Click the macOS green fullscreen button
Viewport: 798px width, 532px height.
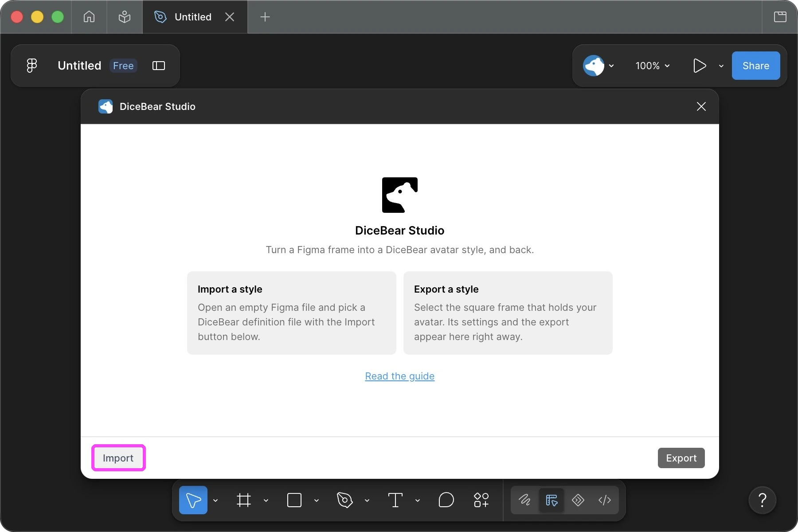pyautogui.click(x=58, y=17)
